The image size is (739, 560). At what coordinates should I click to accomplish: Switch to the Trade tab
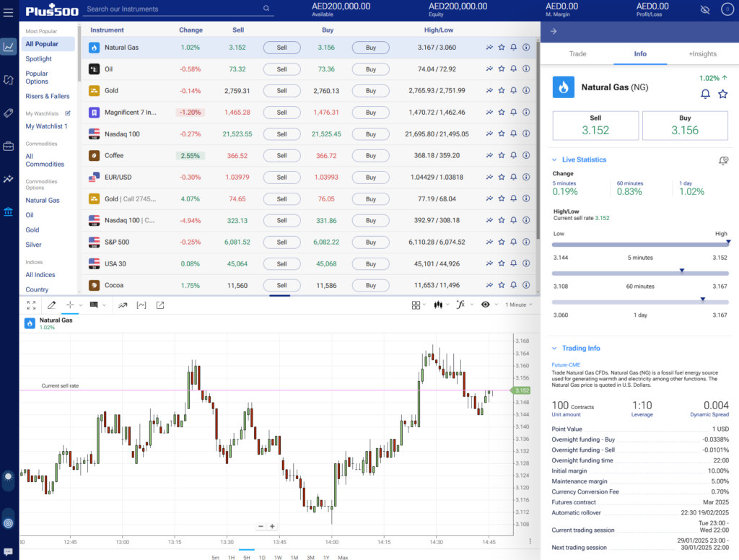pyautogui.click(x=577, y=53)
